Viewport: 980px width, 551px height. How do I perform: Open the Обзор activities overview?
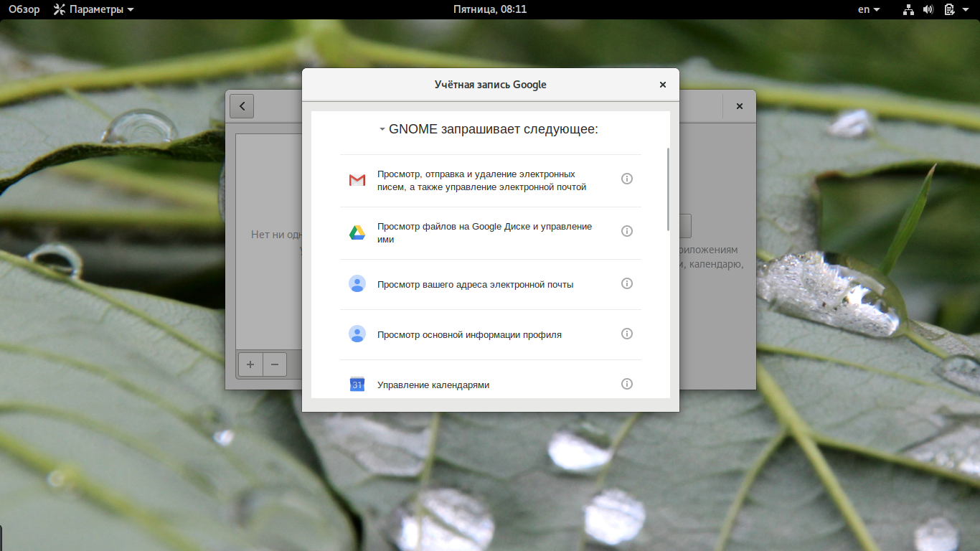24,9
